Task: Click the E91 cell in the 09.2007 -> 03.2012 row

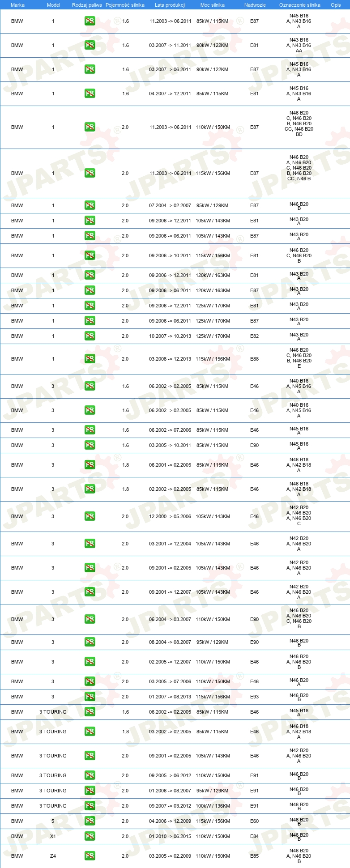Action: coord(254,806)
